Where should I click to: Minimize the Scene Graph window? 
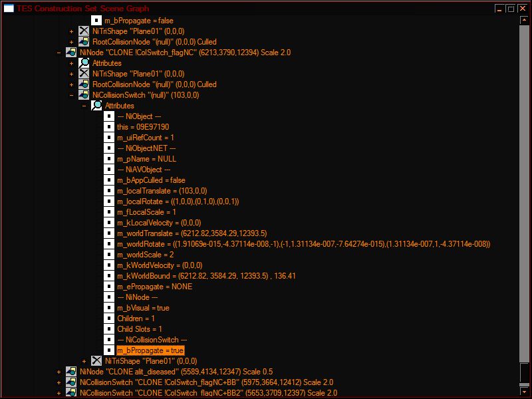[x=499, y=9]
